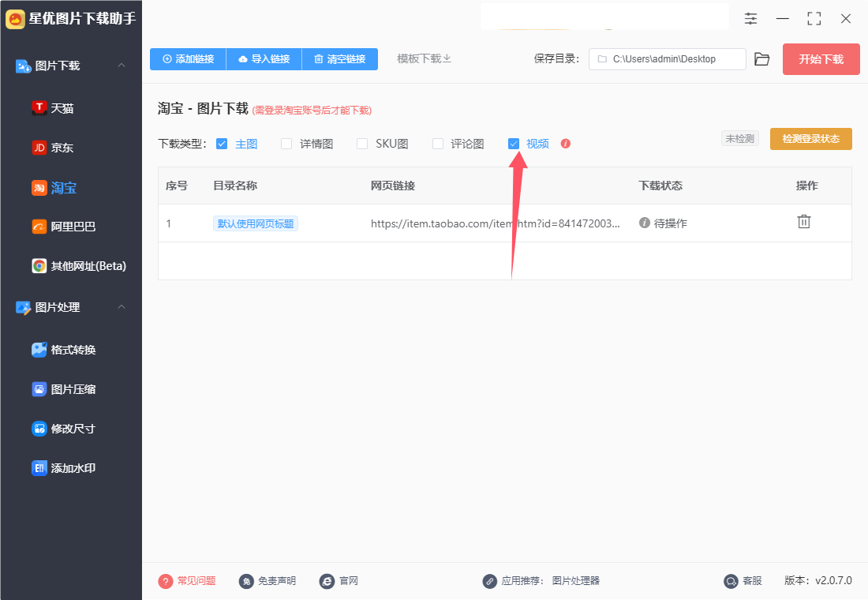This screenshot has height=600, width=868.
Task: Tick the 评论图 checkbox
Action: tap(438, 144)
